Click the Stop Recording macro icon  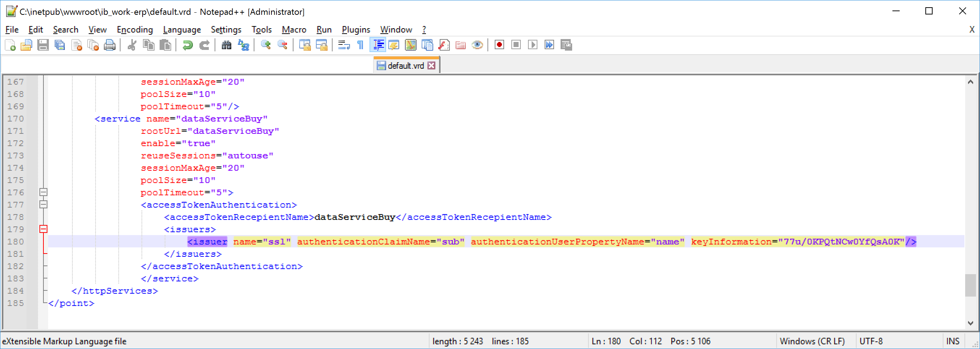516,45
